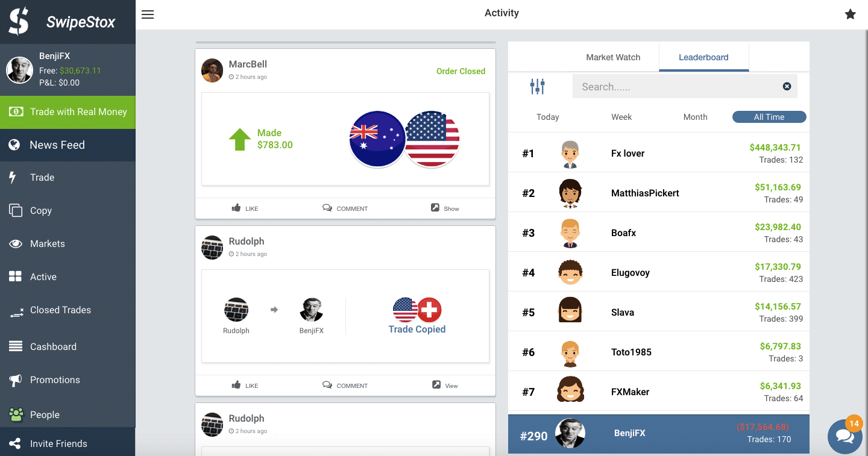Switch to the Leaderboard tab
This screenshot has width=868, height=456.
(x=703, y=57)
